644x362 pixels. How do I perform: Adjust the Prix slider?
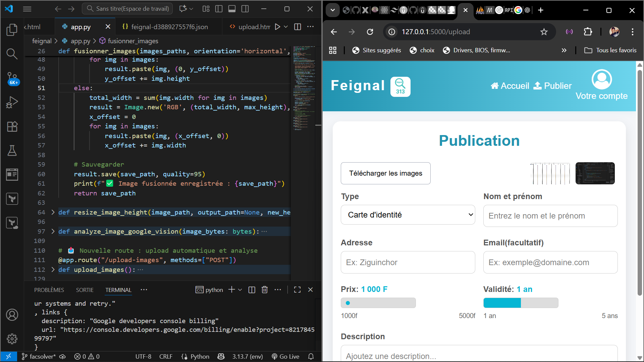(x=378, y=303)
